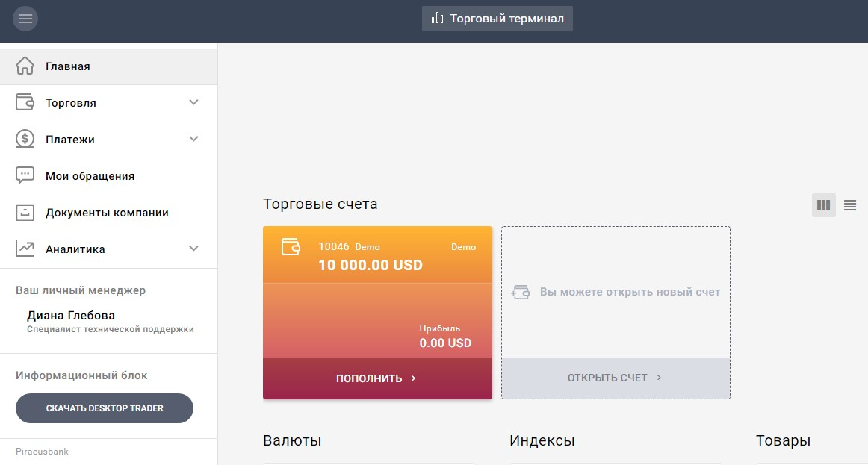Click the wallet icon beside Торговля
The width and height of the screenshot is (868, 465).
(x=25, y=102)
